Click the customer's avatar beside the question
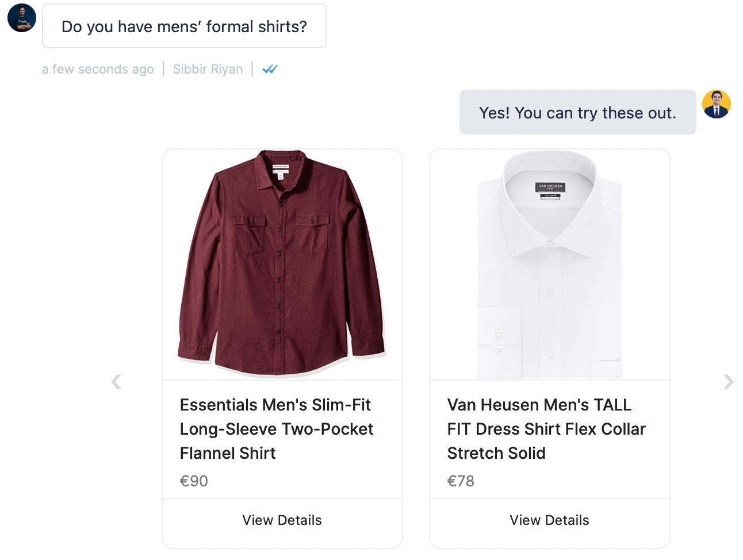Viewport: 743px width, 560px height. (22, 18)
